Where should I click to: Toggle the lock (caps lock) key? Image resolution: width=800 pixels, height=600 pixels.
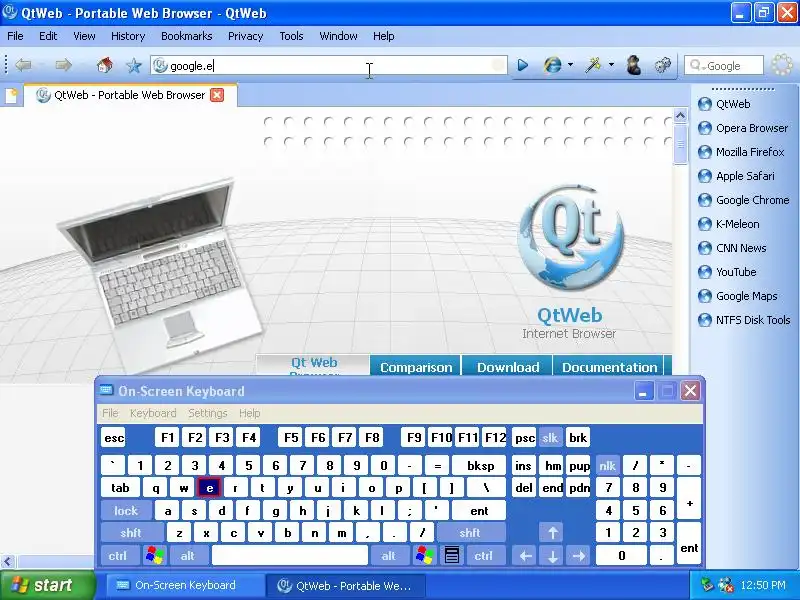pos(126,510)
